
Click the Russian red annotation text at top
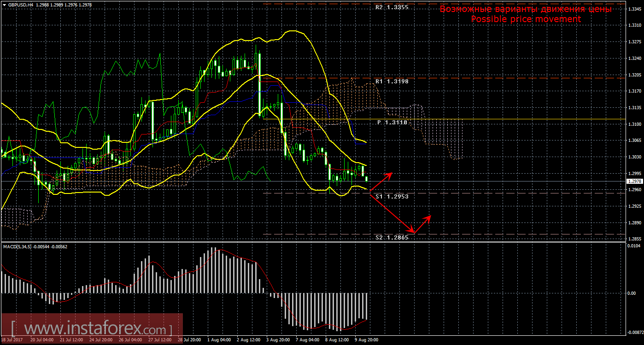(526, 9)
